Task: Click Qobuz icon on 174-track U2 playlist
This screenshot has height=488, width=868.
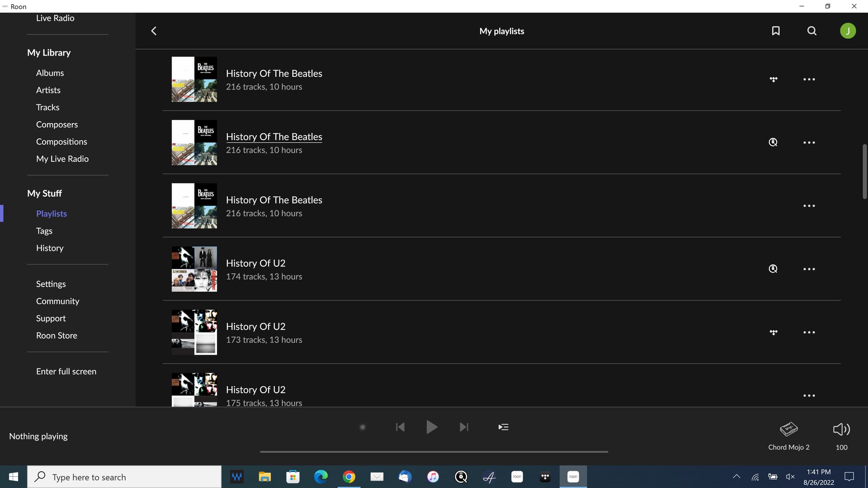Action: pyautogui.click(x=773, y=269)
